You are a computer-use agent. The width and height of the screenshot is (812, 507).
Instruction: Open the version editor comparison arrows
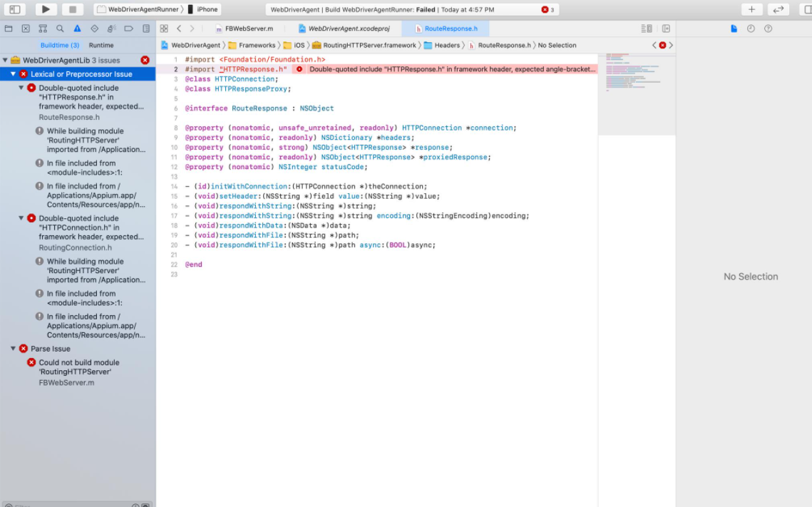778,9
